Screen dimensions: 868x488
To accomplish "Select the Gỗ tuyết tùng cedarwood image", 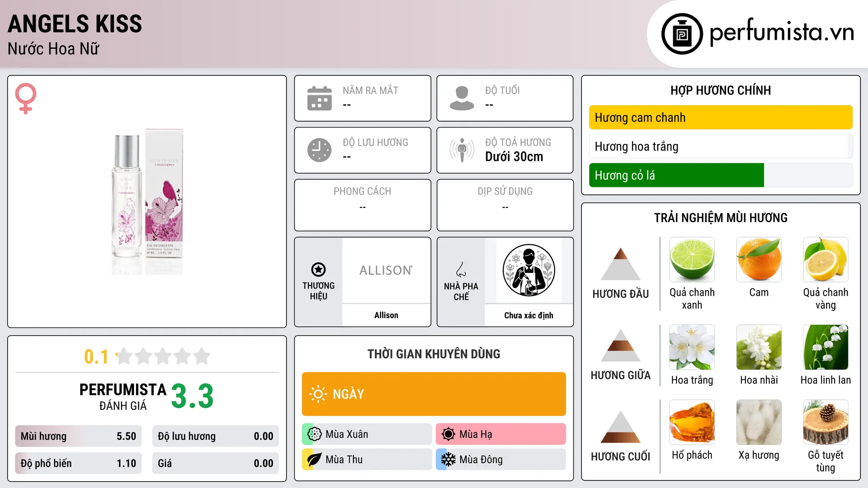I will tap(826, 422).
